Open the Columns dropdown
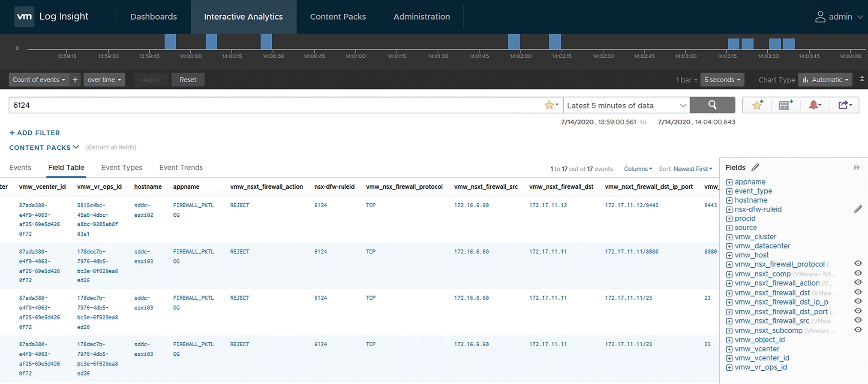 638,169
